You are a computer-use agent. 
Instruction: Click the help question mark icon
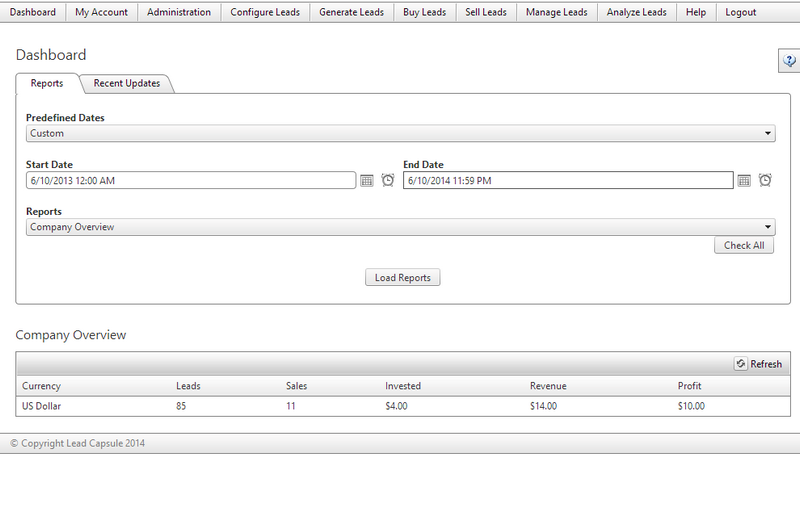789,61
